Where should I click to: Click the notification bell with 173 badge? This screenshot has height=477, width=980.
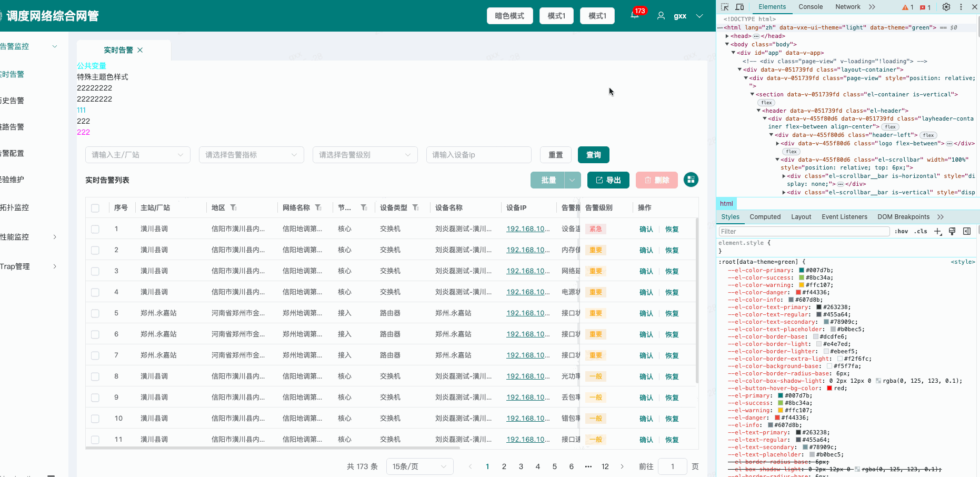635,15
